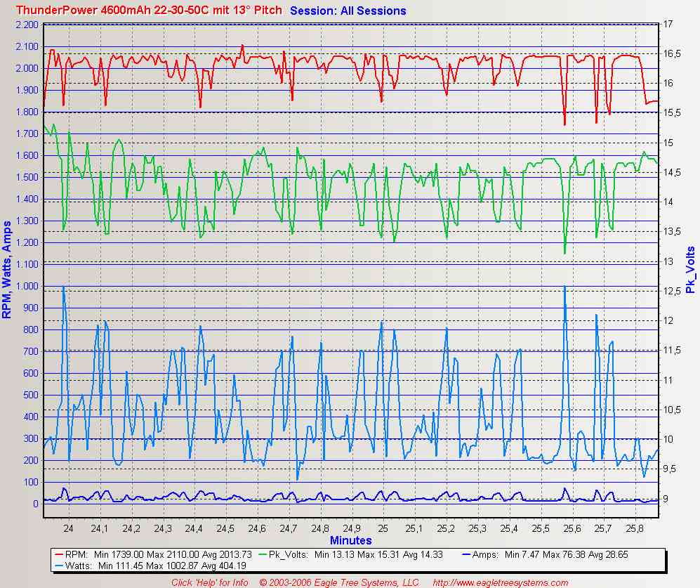Click the 17 value on the right axis

coord(668,25)
